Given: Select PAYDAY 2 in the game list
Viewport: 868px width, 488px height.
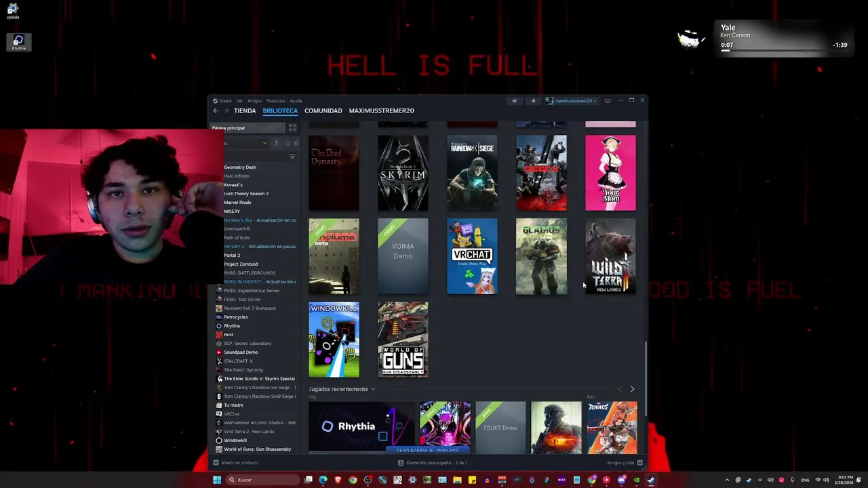Looking at the screenshot, I should [x=260, y=247].
